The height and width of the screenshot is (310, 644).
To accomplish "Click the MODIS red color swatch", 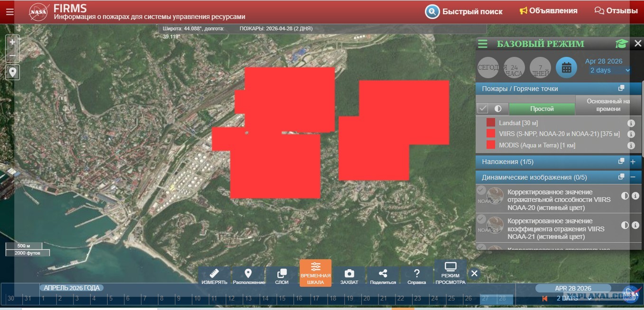I will (491, 145).
